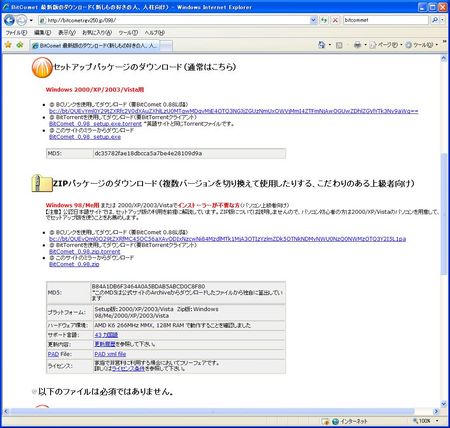Click the red Stop loading icon

tap(335, 20)
